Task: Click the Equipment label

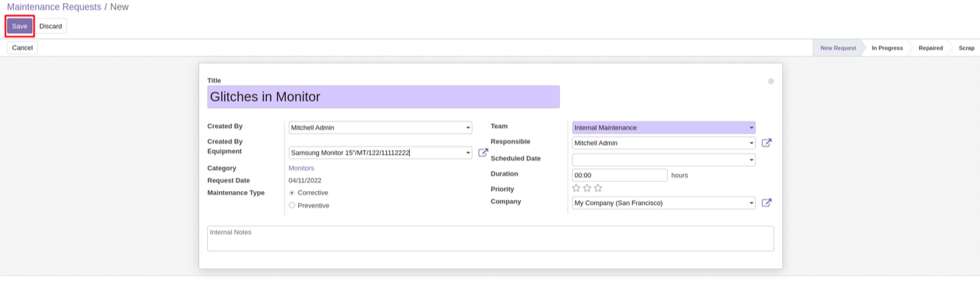Action: point(225,151)
